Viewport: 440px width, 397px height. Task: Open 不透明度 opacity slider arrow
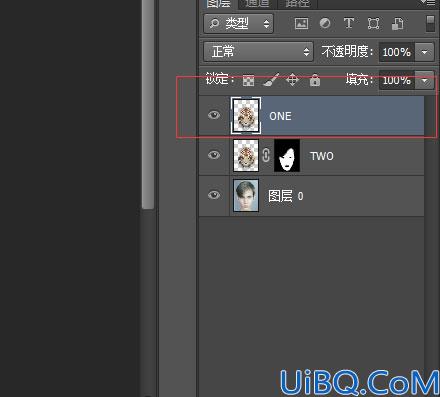pos(424,52)
